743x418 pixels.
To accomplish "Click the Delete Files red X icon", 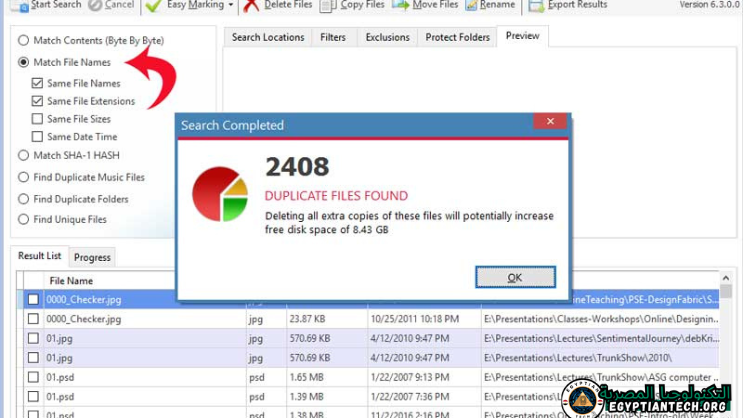I will (251, 6).
